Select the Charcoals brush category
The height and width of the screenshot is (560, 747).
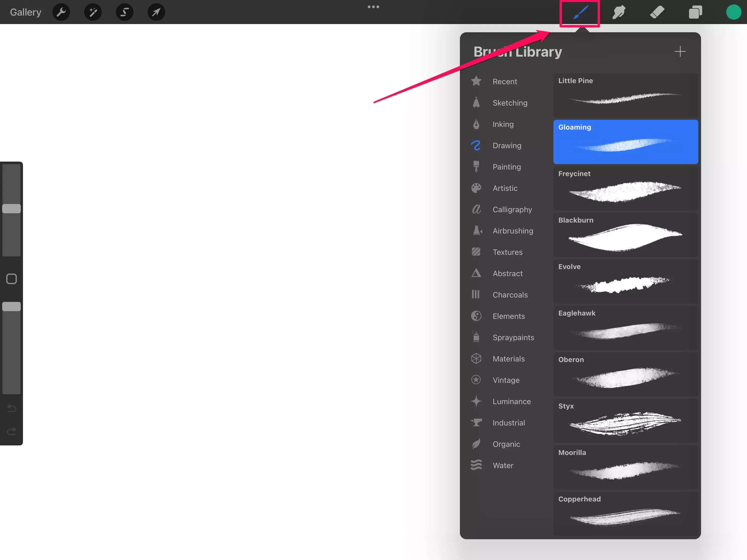[510, 294]
